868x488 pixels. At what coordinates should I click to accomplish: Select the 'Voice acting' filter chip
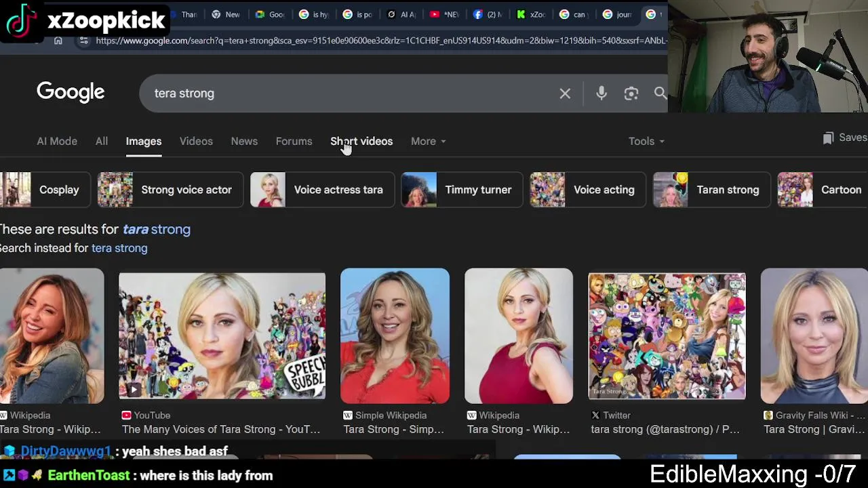coord(588,190)
